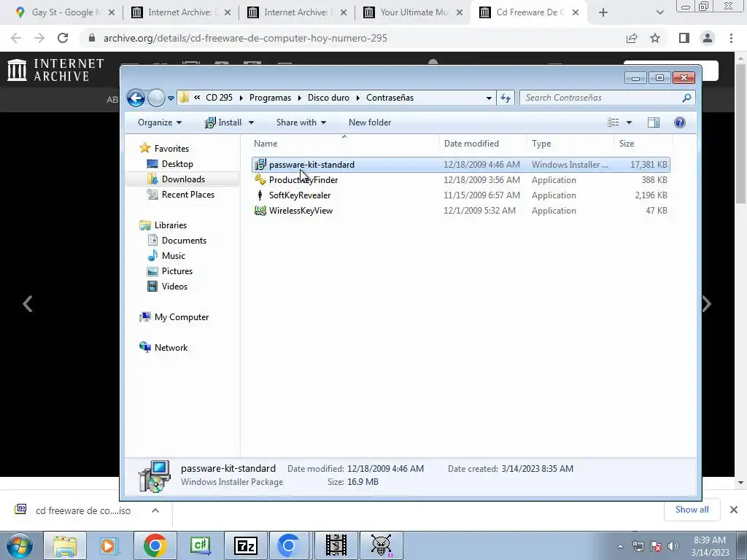Toggle the preview pane icon
The height and width of the screenshot is (560, 747).
(x=654, y=122)
